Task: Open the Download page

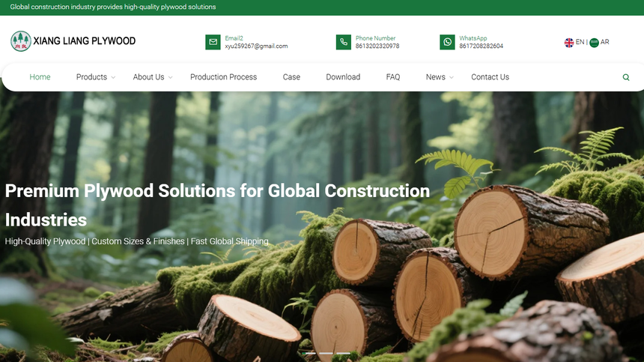Action: click(343, 77)
